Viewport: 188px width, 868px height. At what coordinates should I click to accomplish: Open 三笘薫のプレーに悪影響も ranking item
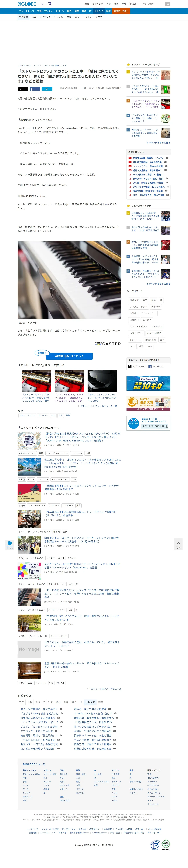pos(145,216)
